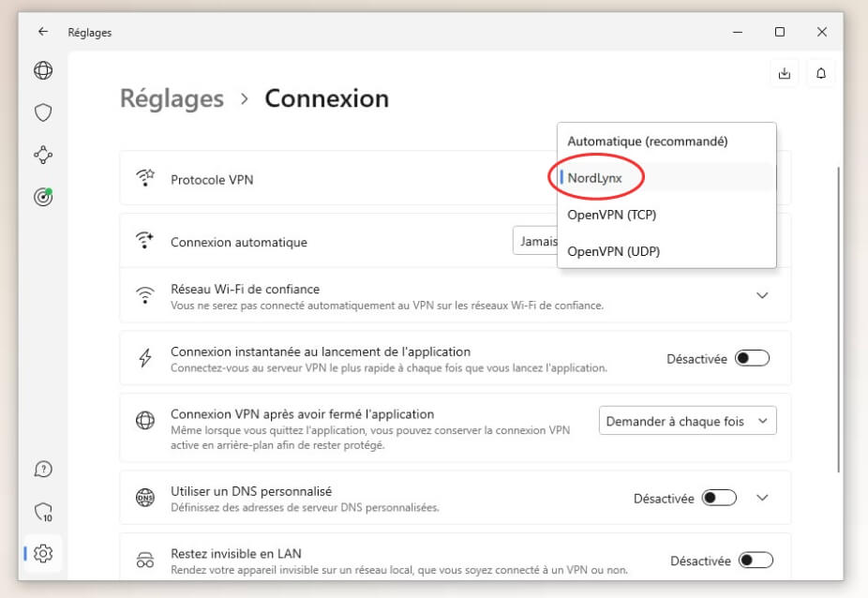The image size is (868, 598).
Task: Open the Meshnet nodes sidebar icon
Action: pos(43,155)
